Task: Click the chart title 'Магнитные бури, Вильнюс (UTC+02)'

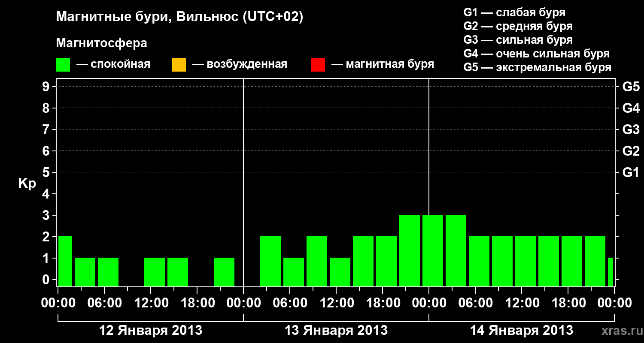Action: [x=180, y=17]
